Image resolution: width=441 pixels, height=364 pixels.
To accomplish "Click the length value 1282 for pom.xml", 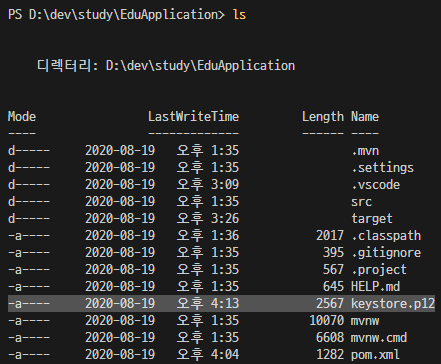I will point(330,355).
